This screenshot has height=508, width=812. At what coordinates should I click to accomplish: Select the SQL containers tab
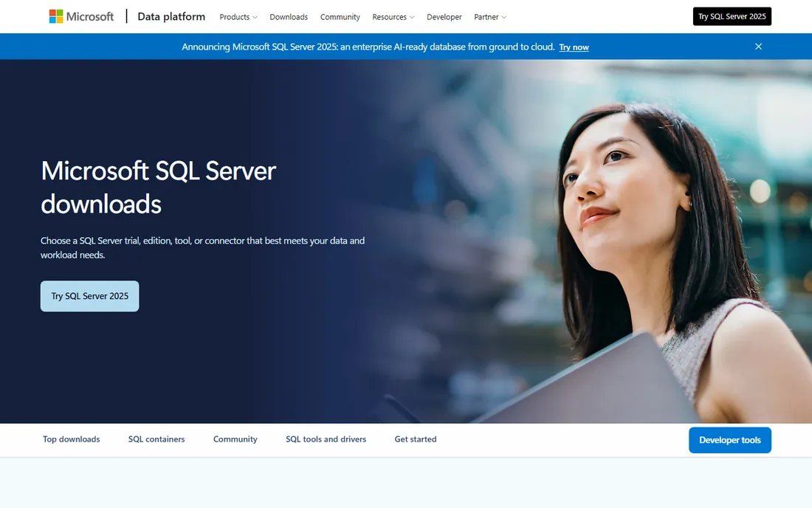[x=156, y=439]
